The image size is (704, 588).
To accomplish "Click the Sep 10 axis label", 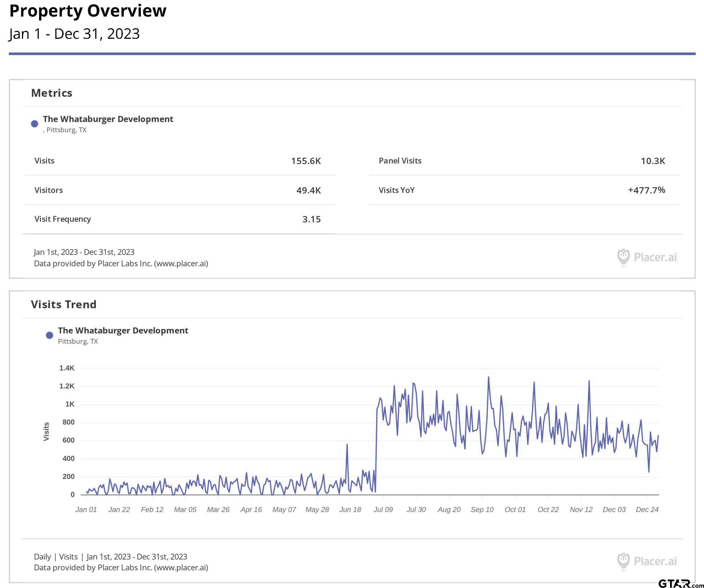I will click(x=482, y=510).
